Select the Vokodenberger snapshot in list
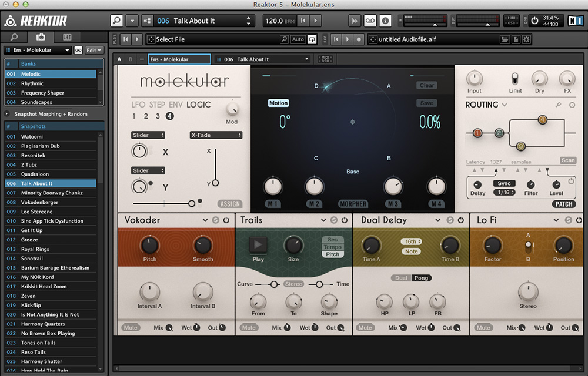The width and height of the screenshot is (588, 376). coord(40,202)
